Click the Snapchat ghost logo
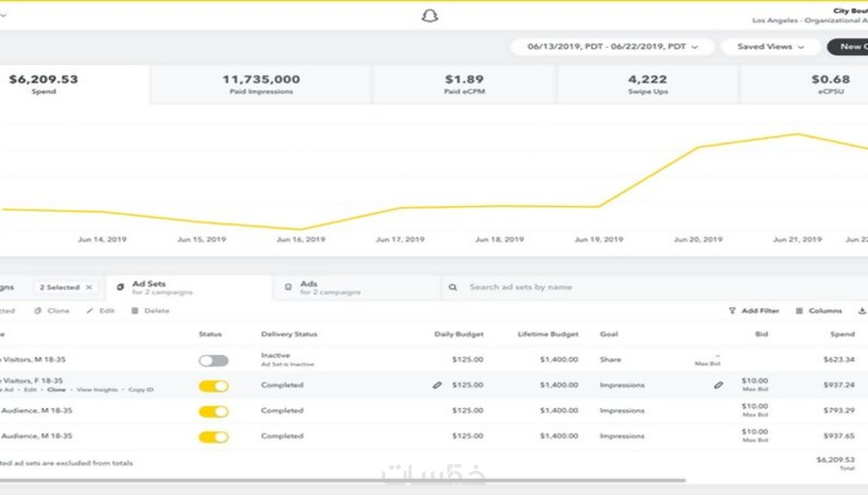Screen dimensions: 868x495 [x=429, y=16]
